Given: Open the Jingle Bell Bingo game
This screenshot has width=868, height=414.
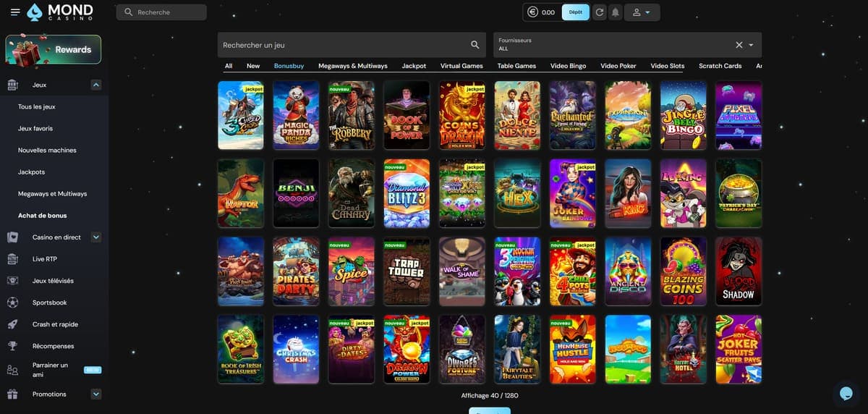Looking at the screenshot, I should tap(683, 115).
